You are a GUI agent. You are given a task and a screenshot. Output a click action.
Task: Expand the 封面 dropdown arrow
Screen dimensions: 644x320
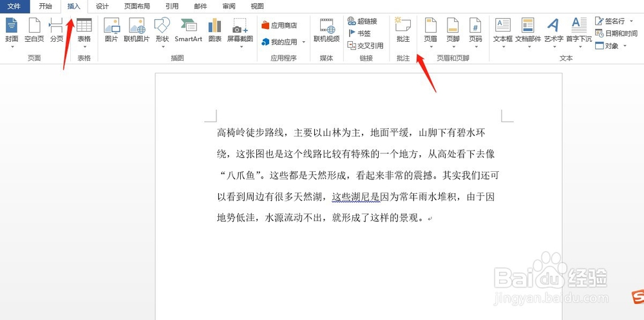pyautogui.click(x=12, y=46)
